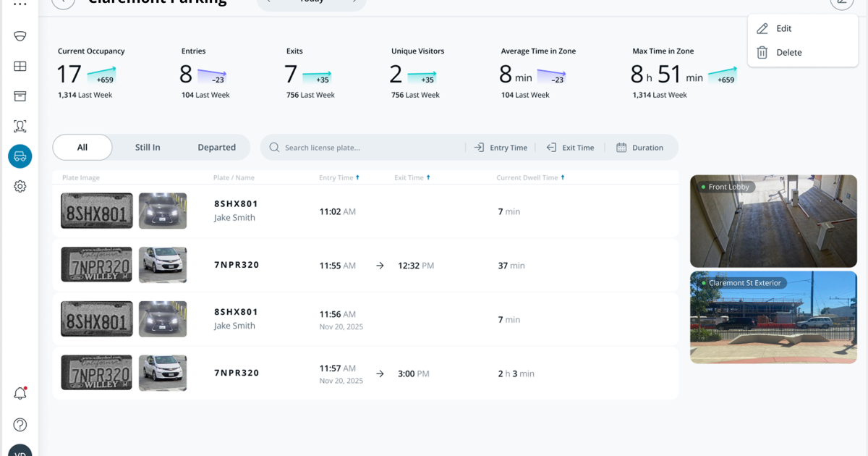Open car photo for 7NPR320 entered 11:57 AM
868x456 pixels.
click(x=163, y=373)
